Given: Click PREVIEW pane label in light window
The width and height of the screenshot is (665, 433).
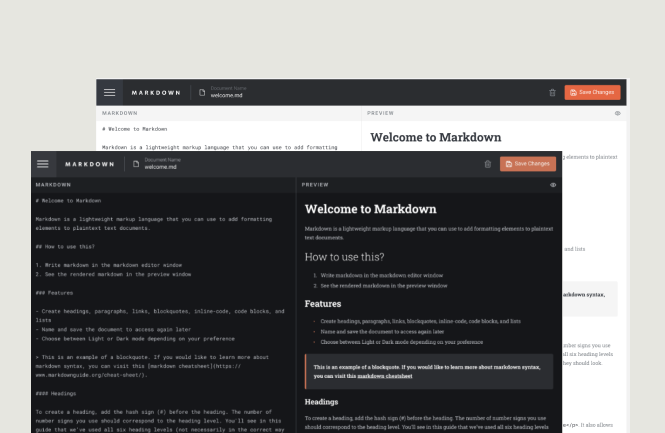Looking at the screenshot, I should (x=380, y=113).
